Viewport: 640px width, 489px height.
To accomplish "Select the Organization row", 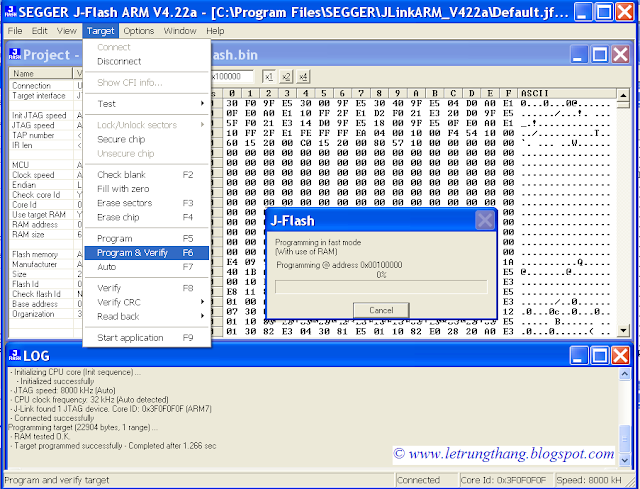I will coord(46,314).
